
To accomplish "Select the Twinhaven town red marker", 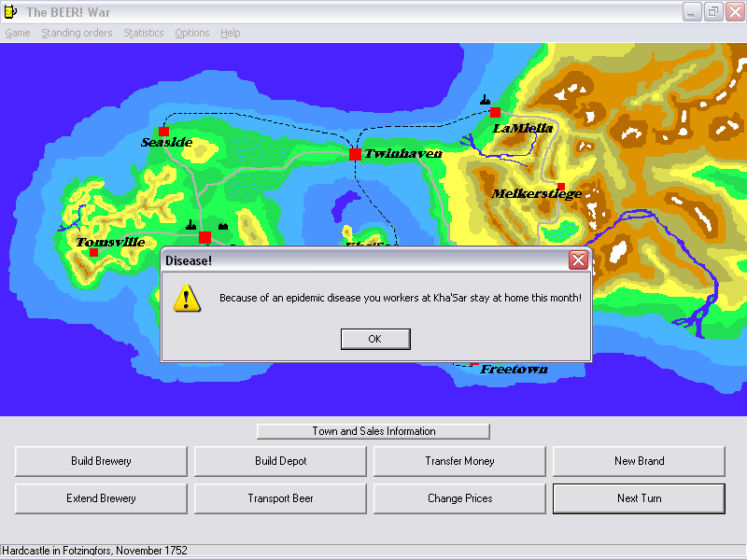I will (355, 154).
